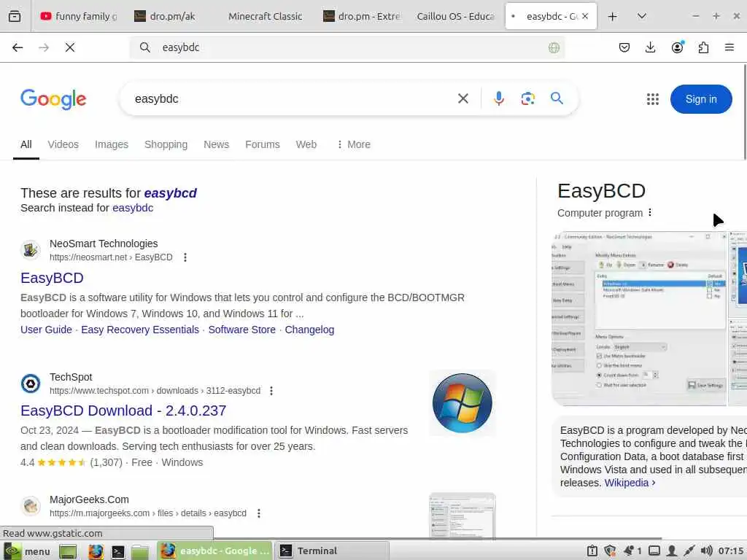Select the Forums search filter
The height and width of the screenshot is (560, 747).
pos(263,144)
